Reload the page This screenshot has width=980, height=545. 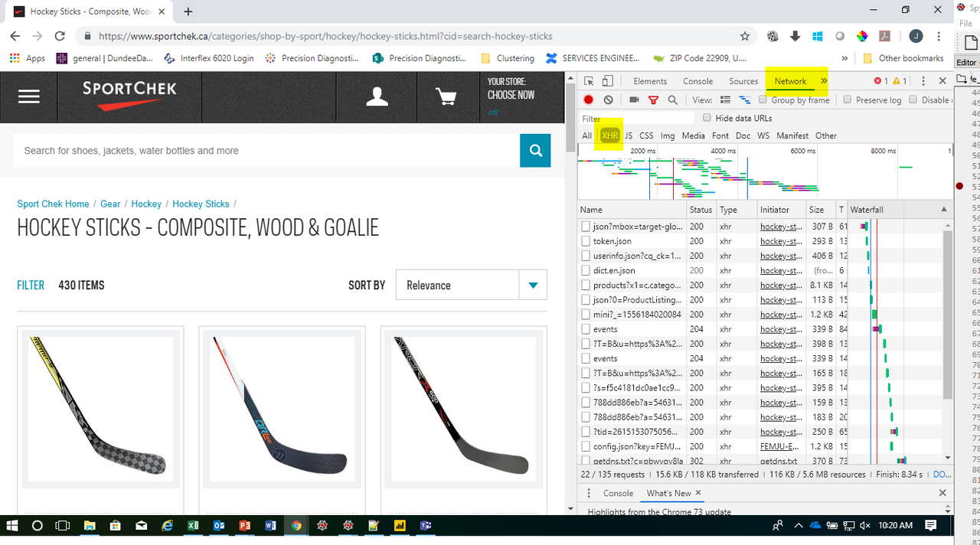(60, 36)
